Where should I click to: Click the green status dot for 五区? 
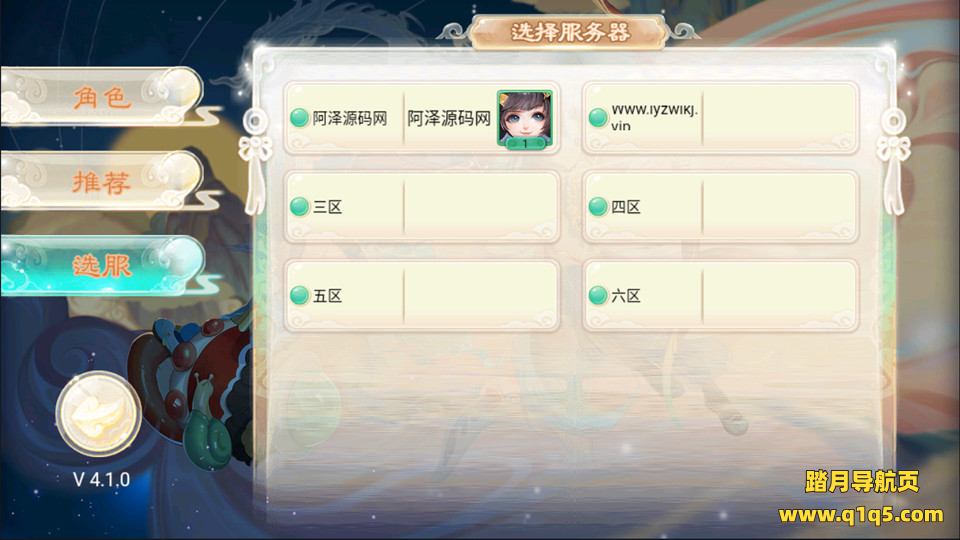(x=299, y=296)
